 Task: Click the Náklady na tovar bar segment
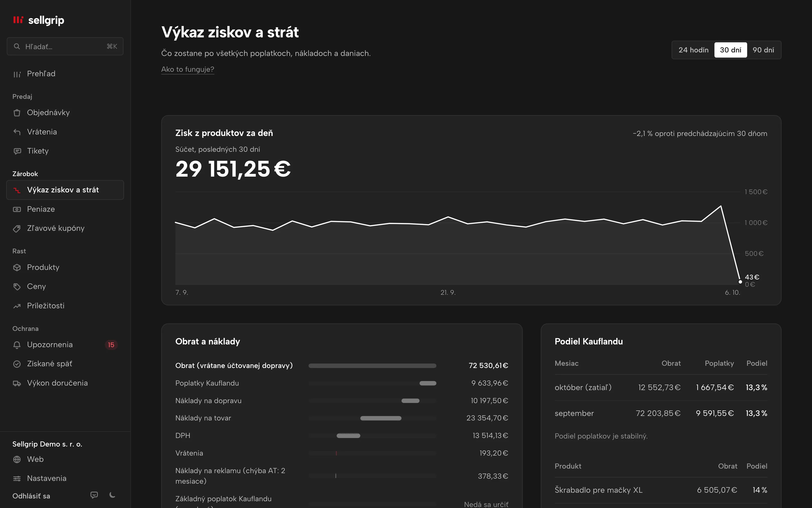[381, 418]
